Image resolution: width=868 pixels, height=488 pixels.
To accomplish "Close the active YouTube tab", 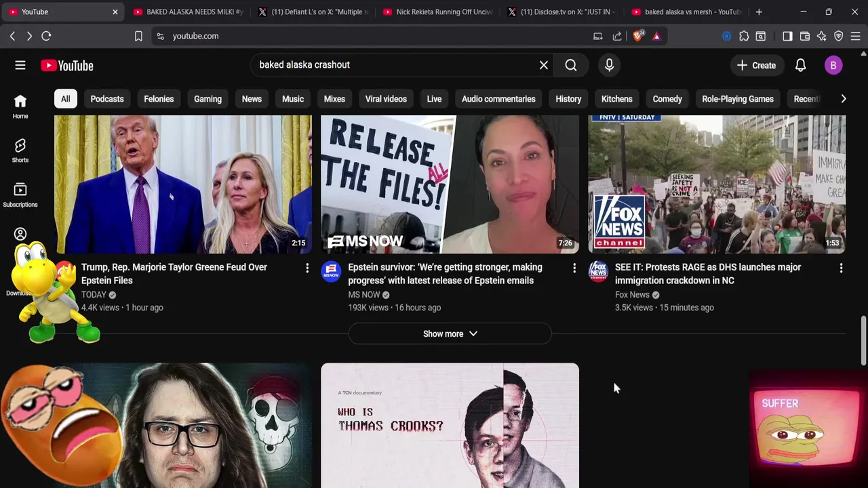I will (x=115, y=12).
